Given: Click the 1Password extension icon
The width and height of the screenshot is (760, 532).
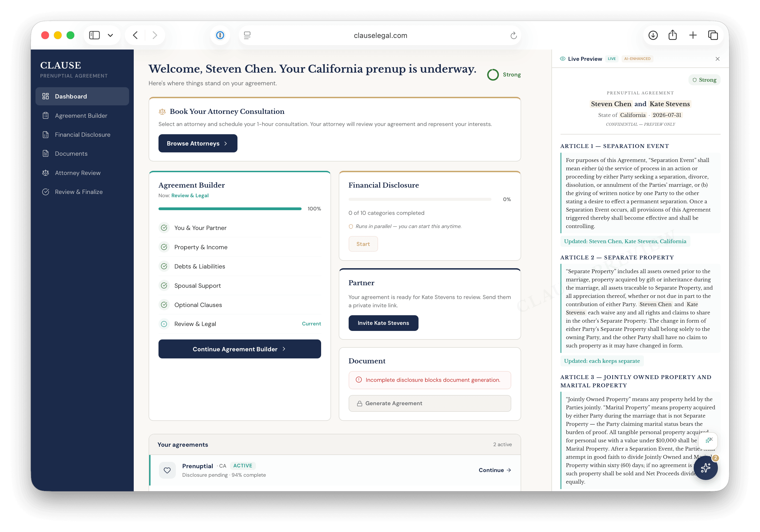Looking at the screenshot, I should 220,35.
